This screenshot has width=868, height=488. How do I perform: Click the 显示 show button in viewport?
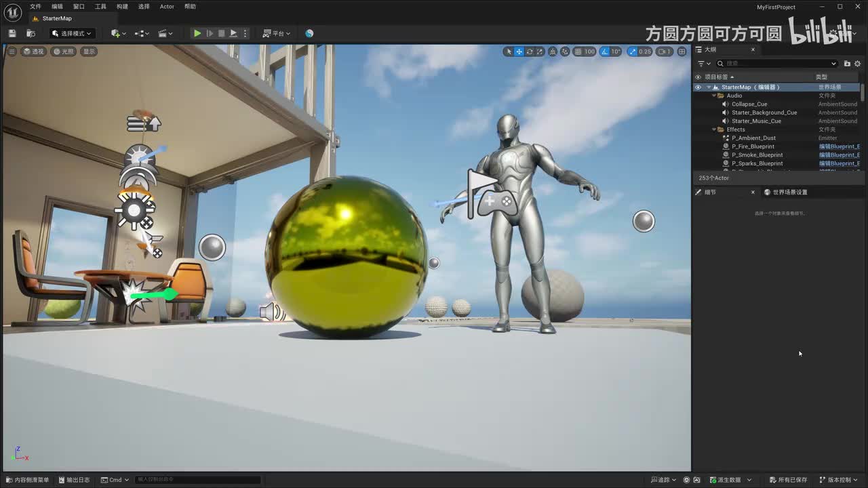(x=89, y=52)
